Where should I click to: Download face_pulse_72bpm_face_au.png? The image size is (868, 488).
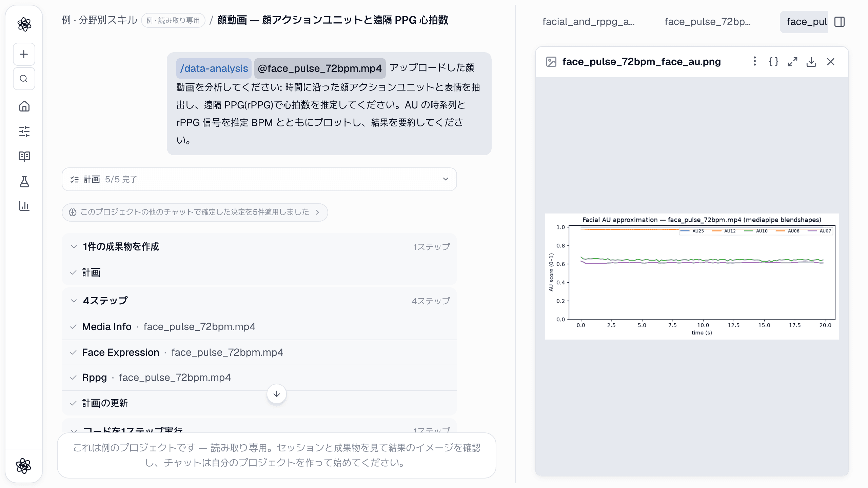(x=811, y=62)
